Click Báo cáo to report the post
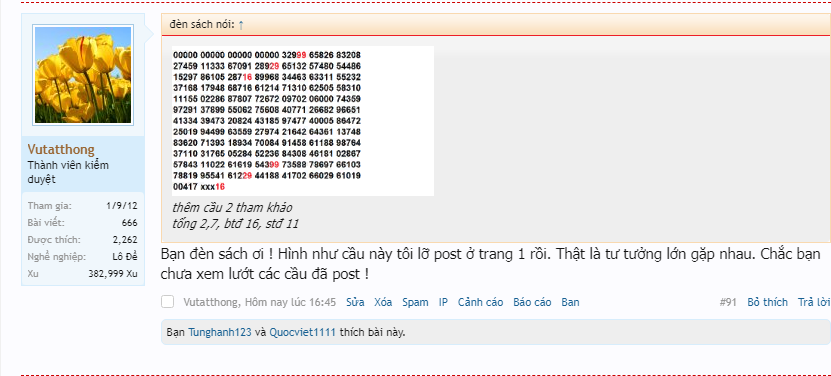Screen dimensions: 831x376 point(532,302)
